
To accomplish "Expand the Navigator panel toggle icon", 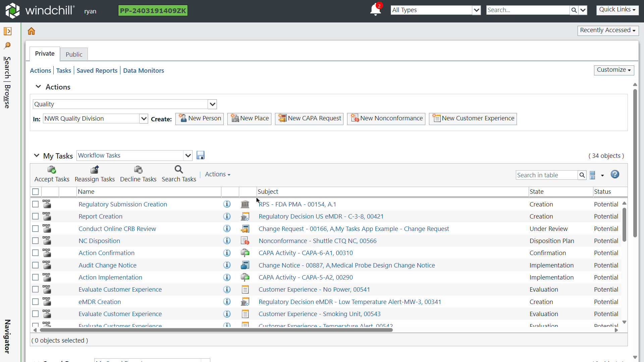I will (7, 31).
